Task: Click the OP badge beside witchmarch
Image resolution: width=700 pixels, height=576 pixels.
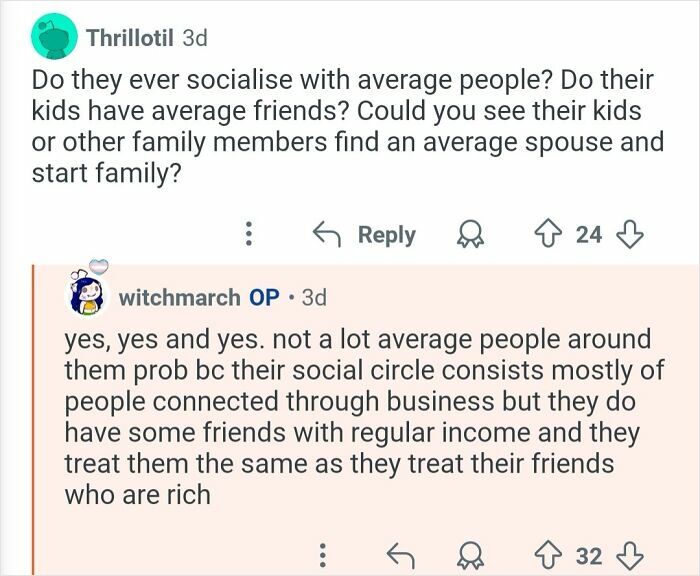Action: click(264, 298)
